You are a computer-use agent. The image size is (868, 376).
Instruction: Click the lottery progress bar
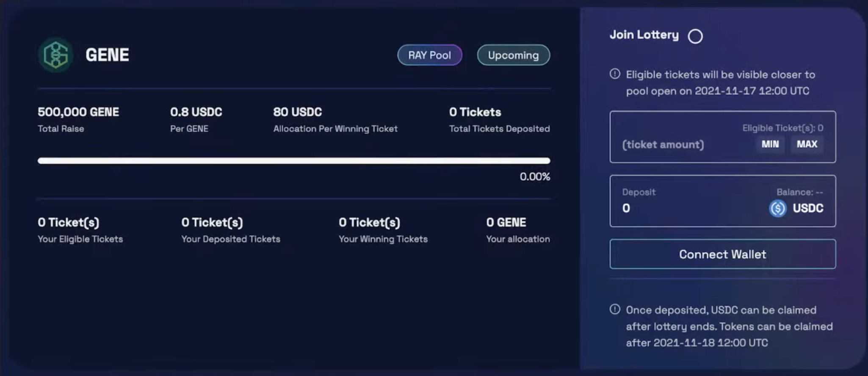click(294, 160)
